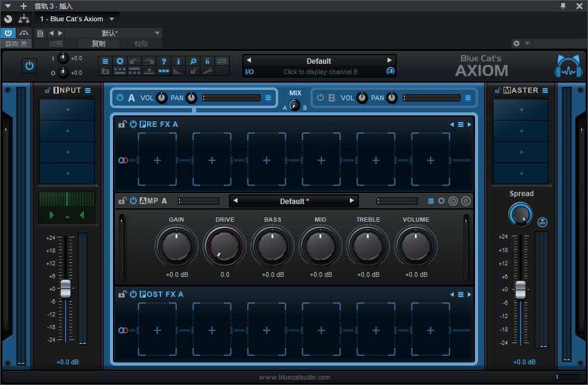The height and width of the screenshot is (385, 588).
Task: Open dropdown arrow beside host gear icon
Action: 527,44
